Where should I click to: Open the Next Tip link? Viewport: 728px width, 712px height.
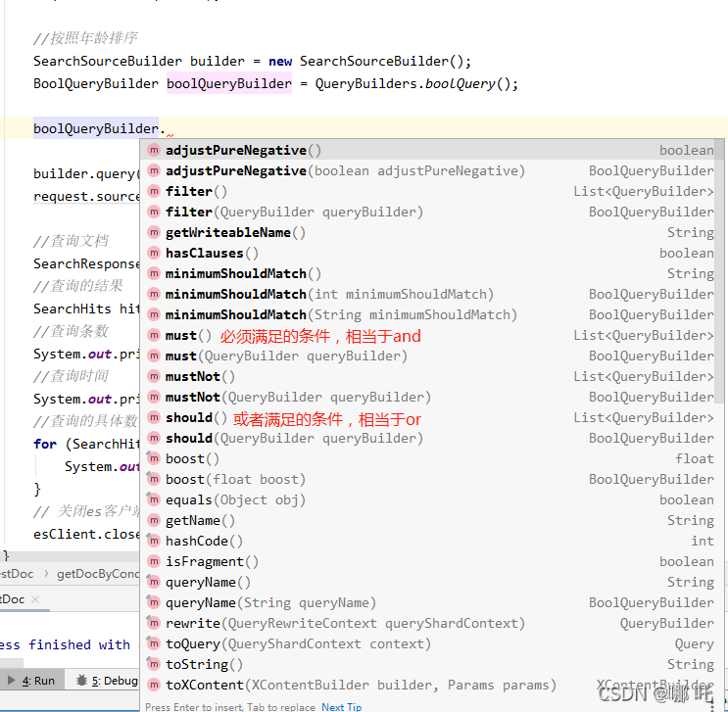[x=341, y=707]
